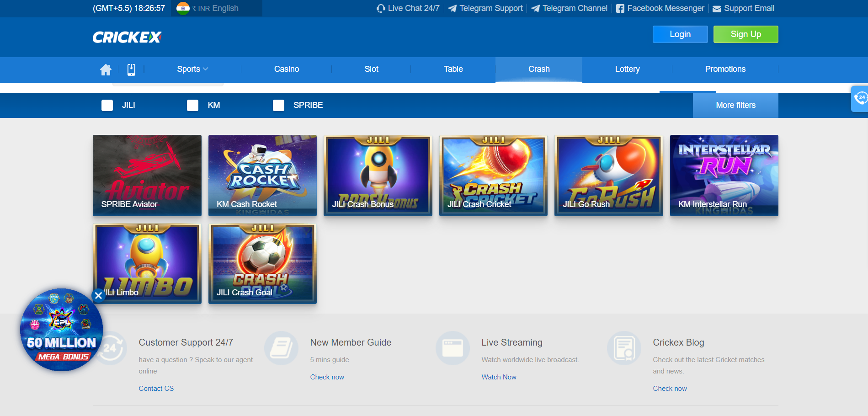Click the Live Chat 24/7 headset icon
Screen dimensions: 868x416
tap(381, 9)
